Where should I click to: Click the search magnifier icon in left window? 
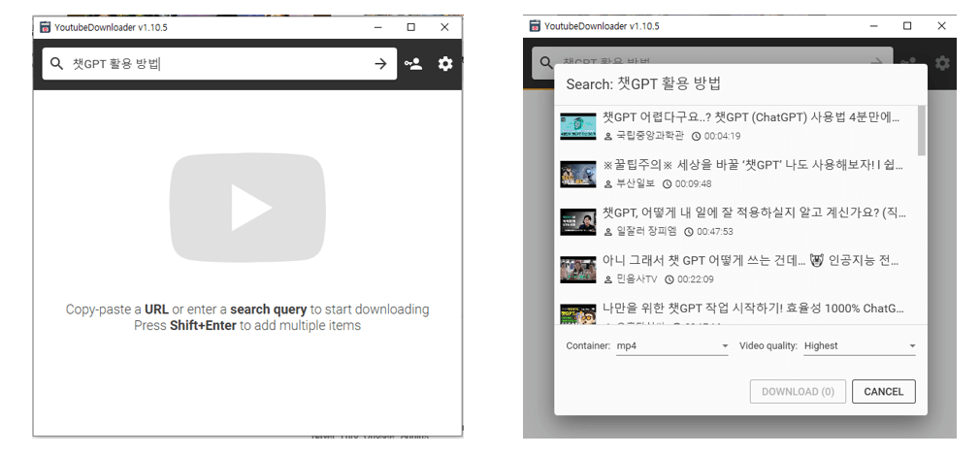(x=57, y=64)
